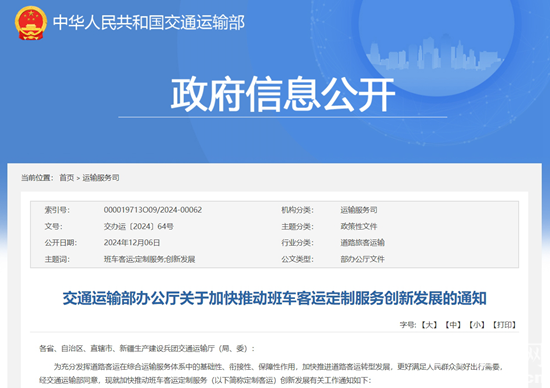
Task: Click the 机构分类 label
Action: coord(297,210)
